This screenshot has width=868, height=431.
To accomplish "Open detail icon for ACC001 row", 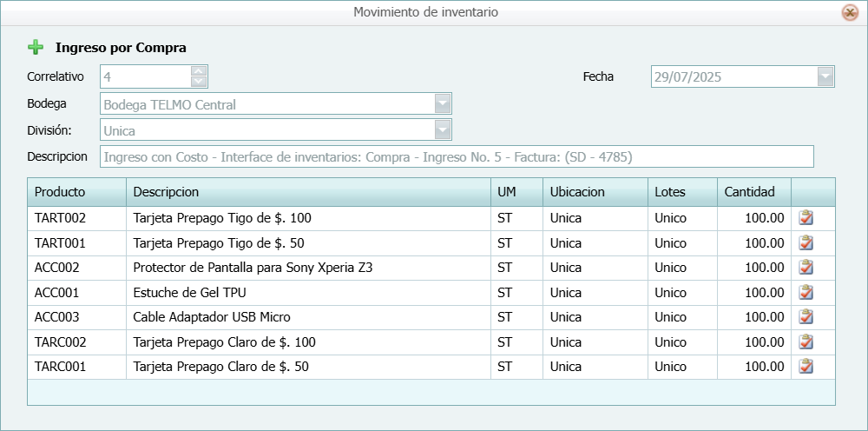I will tap(806, 292).
